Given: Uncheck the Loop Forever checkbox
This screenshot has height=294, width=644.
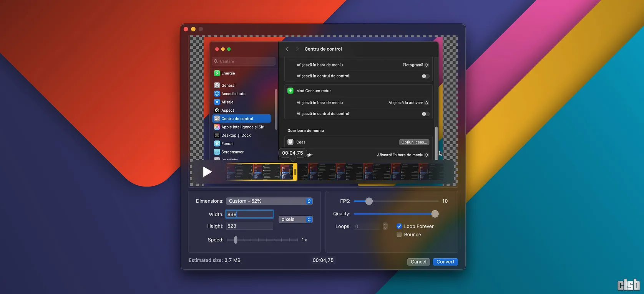Looking at the screenshot, I should tap(399, 226).
